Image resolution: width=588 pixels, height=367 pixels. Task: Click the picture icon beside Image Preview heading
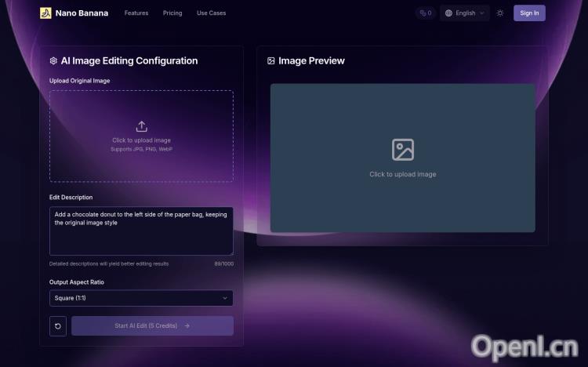[x=271, y=61]
